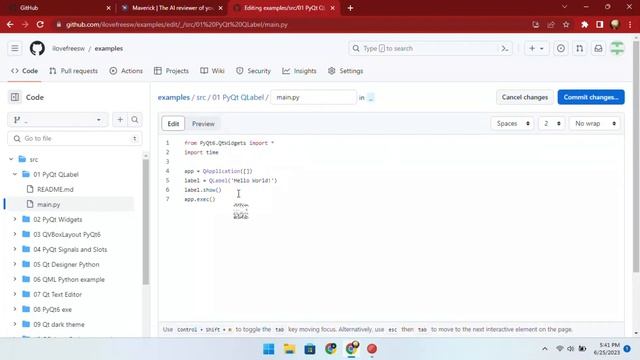Click the Cancel changes button
The image size is (640, 360).
click(524, 97)
